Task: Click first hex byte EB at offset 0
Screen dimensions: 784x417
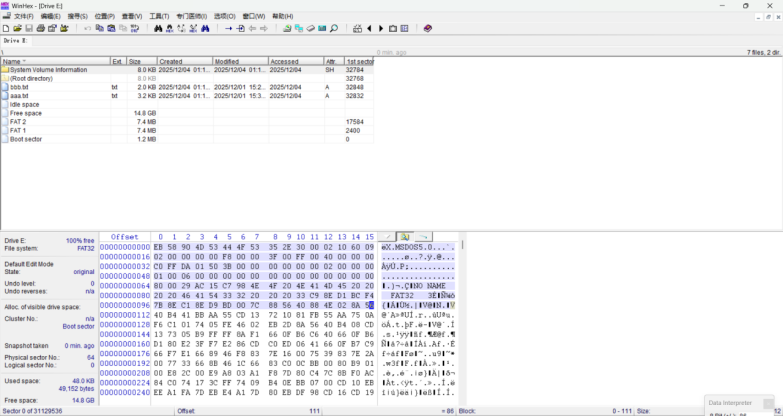Action: [160, 246]
